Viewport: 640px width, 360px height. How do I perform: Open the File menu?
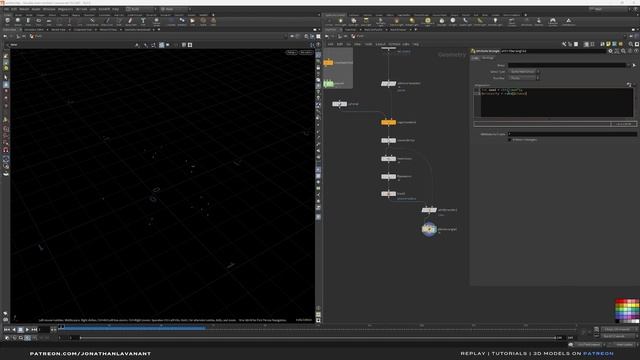click(x=6, y=9)
